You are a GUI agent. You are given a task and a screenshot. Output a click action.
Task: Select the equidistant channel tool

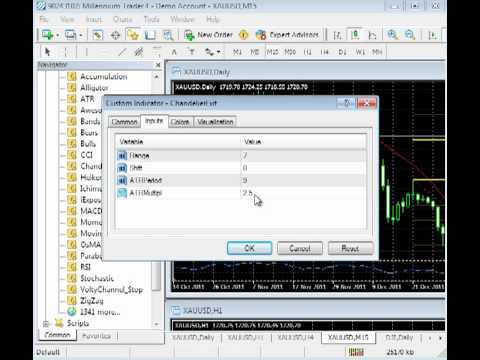coord(139,52)
